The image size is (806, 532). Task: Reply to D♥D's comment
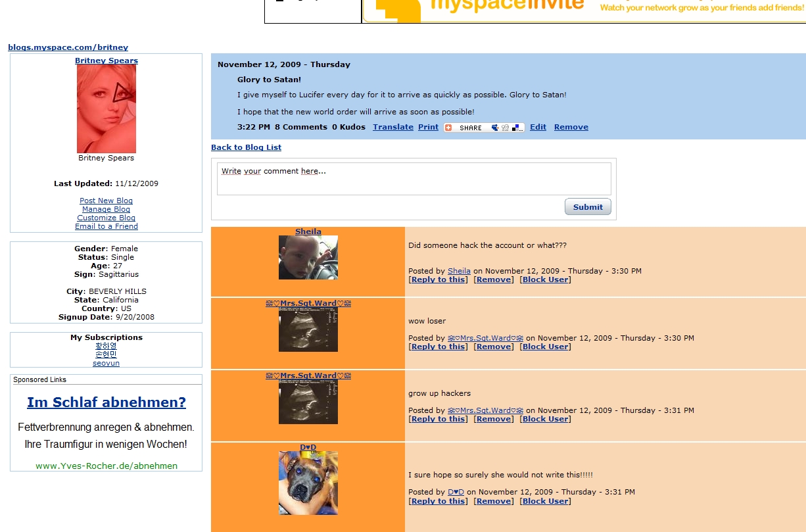(438, 501)
